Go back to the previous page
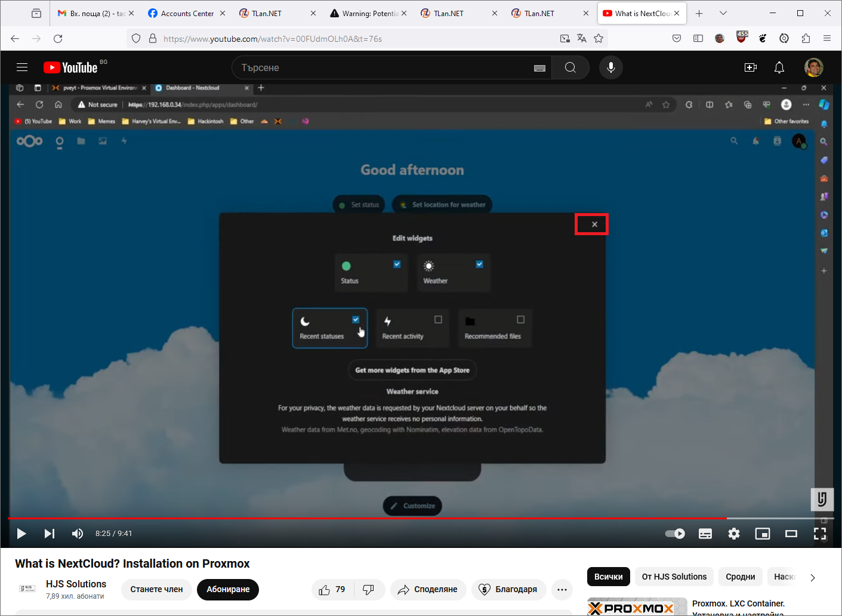The image size is (842, 616). tap(15, 38)
